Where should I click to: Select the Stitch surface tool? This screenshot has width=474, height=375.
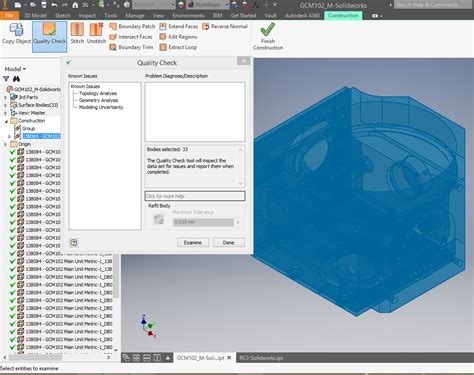77,34
